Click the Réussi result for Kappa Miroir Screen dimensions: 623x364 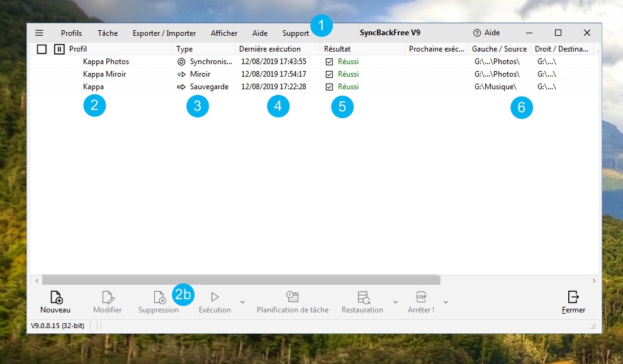point(349,74)
